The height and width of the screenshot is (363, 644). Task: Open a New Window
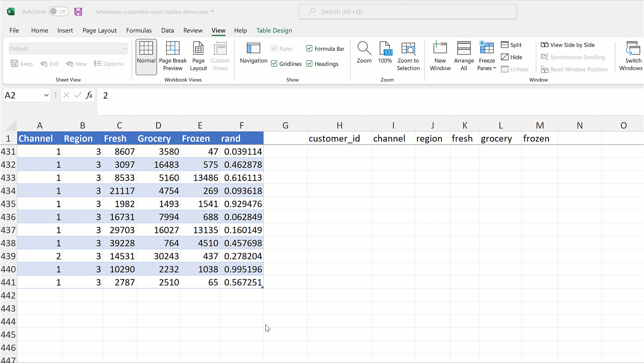(440, 56)
